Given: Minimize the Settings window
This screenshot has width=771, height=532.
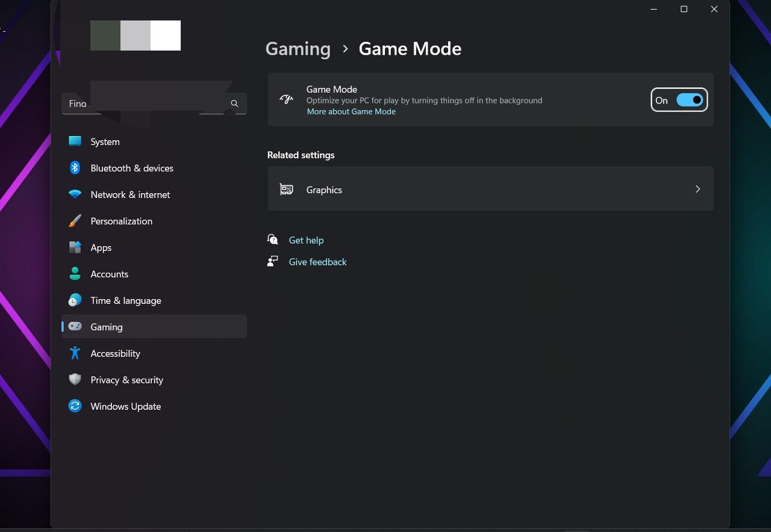Looking at the screenshot, I should pyautogui.click(x=654, y=9).
